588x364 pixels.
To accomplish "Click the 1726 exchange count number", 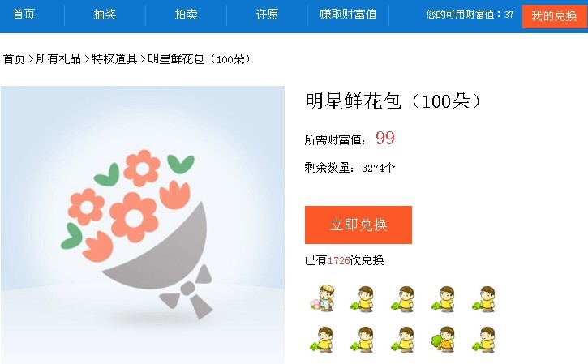I will point(339,260).
